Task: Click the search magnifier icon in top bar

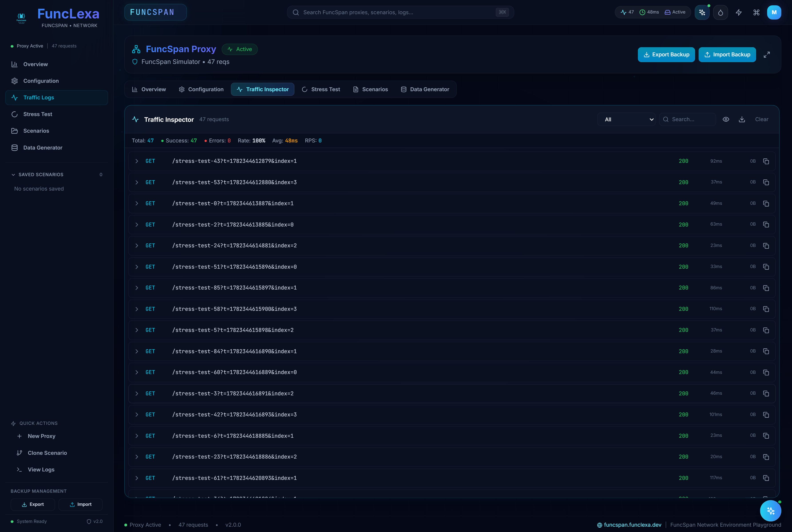Action: click(x=296, y=13)
